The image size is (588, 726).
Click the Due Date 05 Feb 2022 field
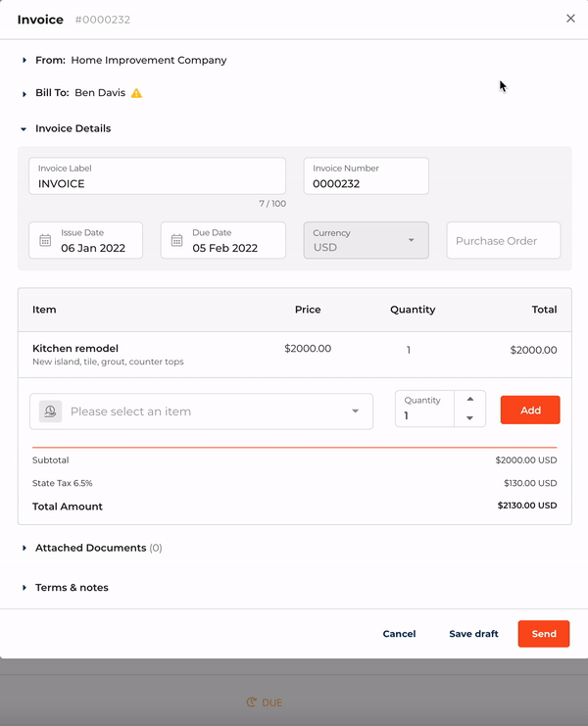tap(223, 240)
